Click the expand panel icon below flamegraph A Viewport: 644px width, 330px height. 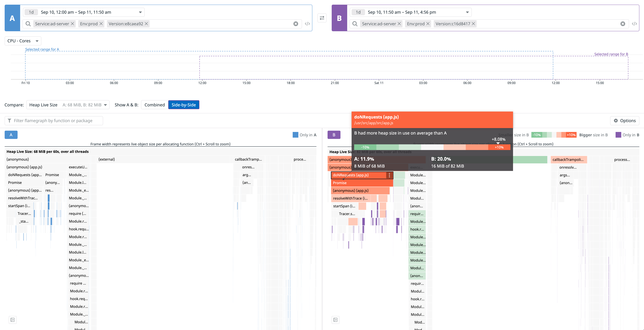pos(12,320)
